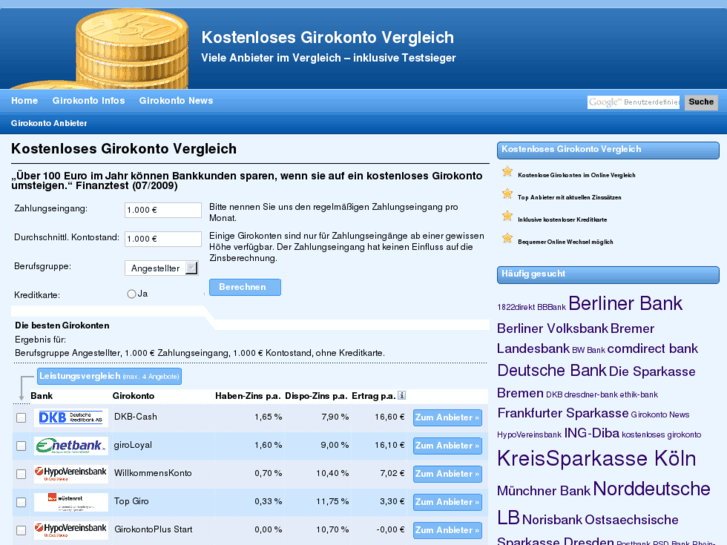Click the Dispo-Zins p.a. column header
Screen dimensions: 727x545
pos(316,396)
